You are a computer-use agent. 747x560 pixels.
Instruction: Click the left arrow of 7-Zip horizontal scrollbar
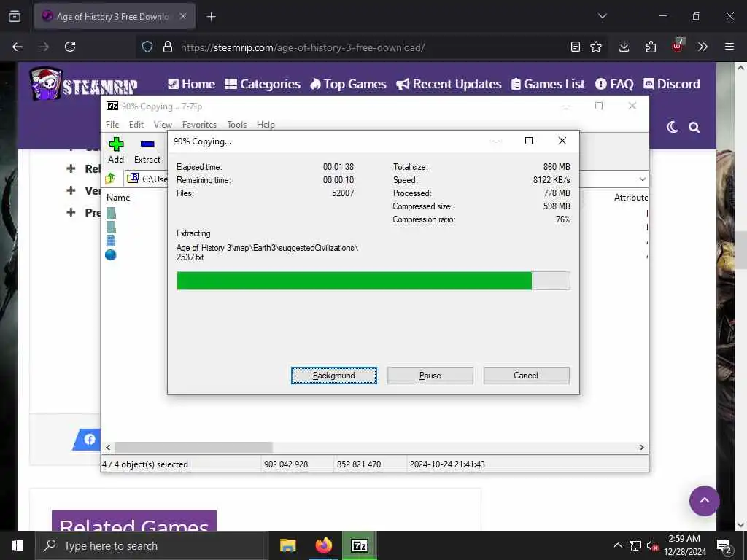108,447
